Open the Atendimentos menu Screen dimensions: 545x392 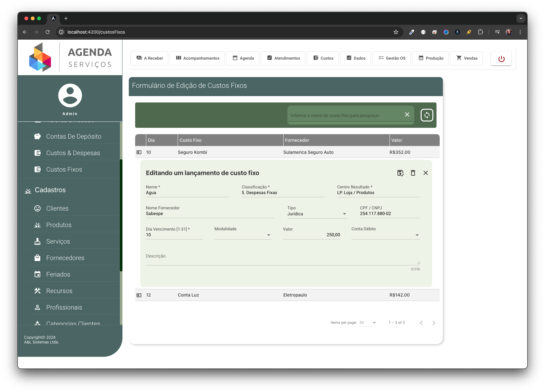283,58
